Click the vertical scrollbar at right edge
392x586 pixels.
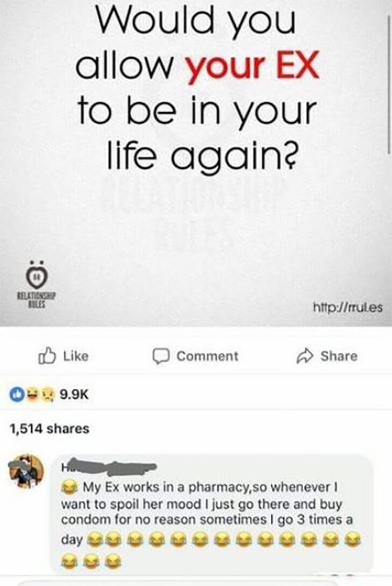pyautogui.click(x=389, y=84)
